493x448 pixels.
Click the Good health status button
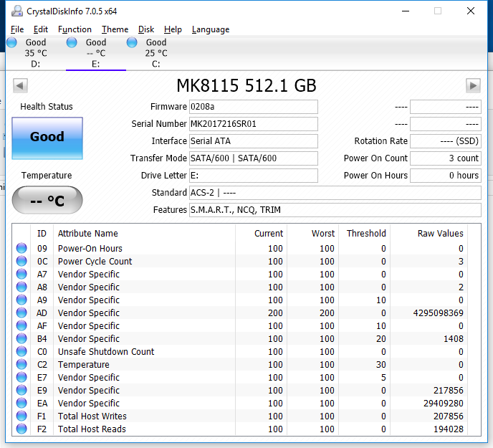coord(47,138)
